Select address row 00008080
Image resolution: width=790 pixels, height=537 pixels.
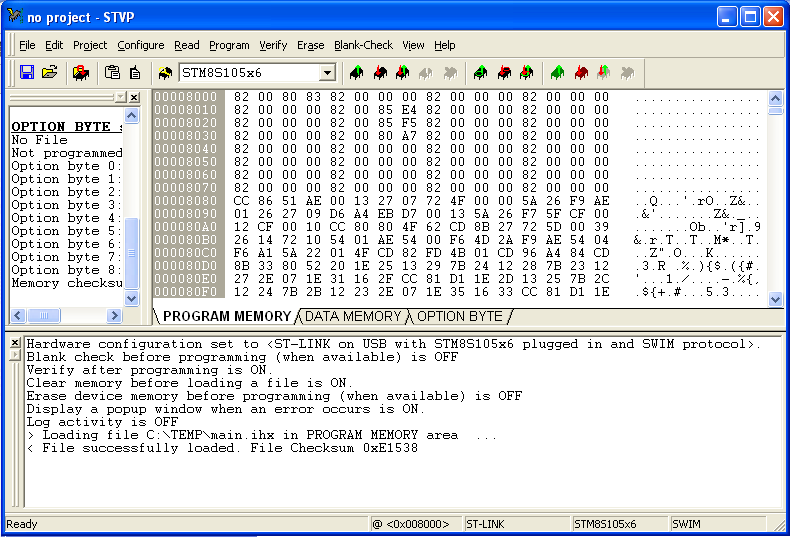tap(186, 201)
